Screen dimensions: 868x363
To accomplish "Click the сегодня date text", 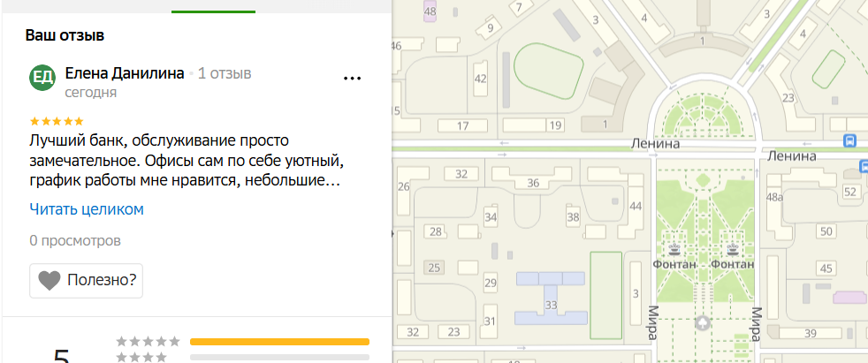I will 91,93.
